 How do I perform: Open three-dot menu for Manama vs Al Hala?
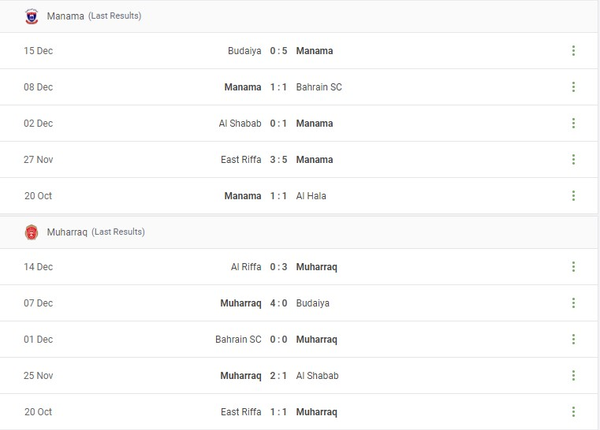pos(573,196)
